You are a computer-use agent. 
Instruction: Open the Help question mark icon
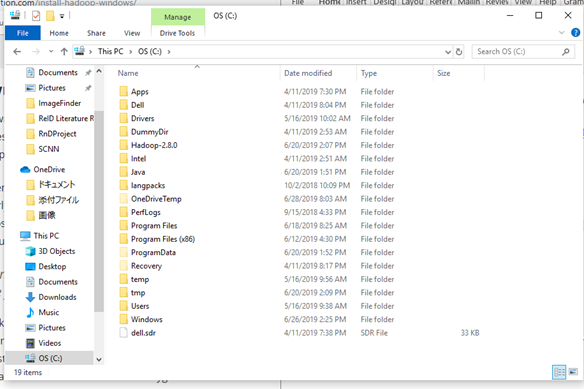(x=575, y=32)
